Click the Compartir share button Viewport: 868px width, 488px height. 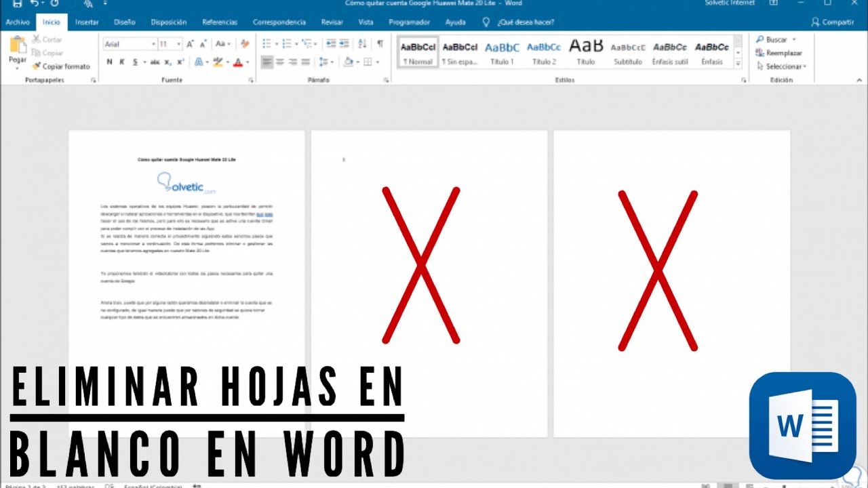[832, 22]
